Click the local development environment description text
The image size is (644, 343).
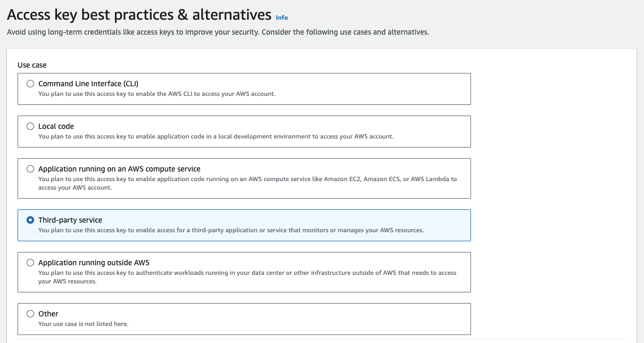[216, 136]
